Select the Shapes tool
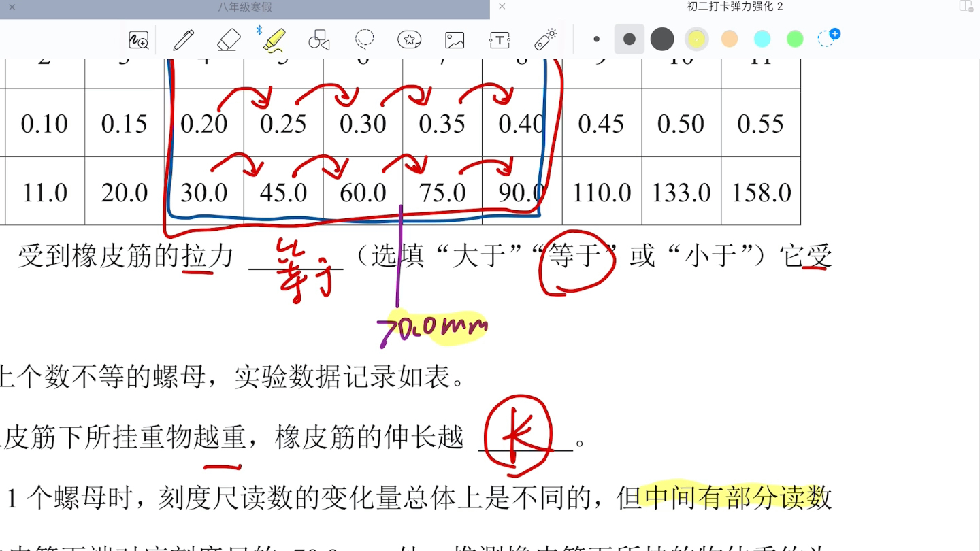 [x=319, y=40]
